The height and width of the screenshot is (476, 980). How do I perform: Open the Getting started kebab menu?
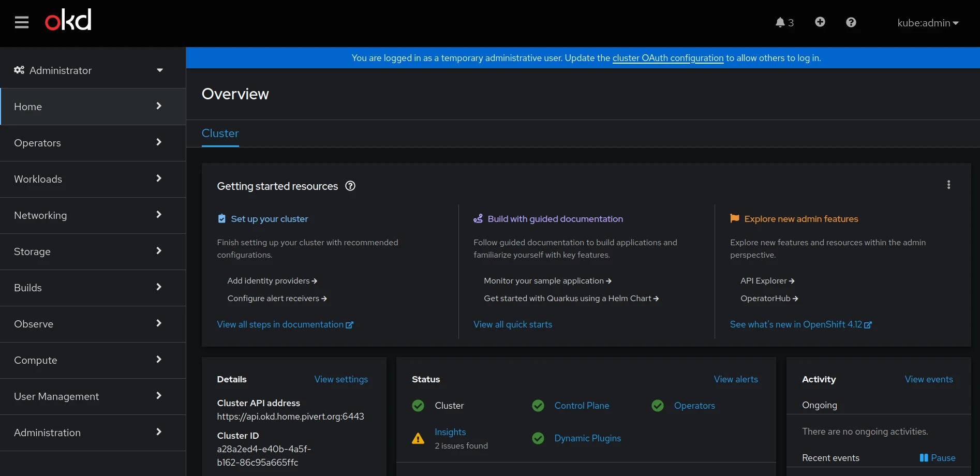click(948, 185)
